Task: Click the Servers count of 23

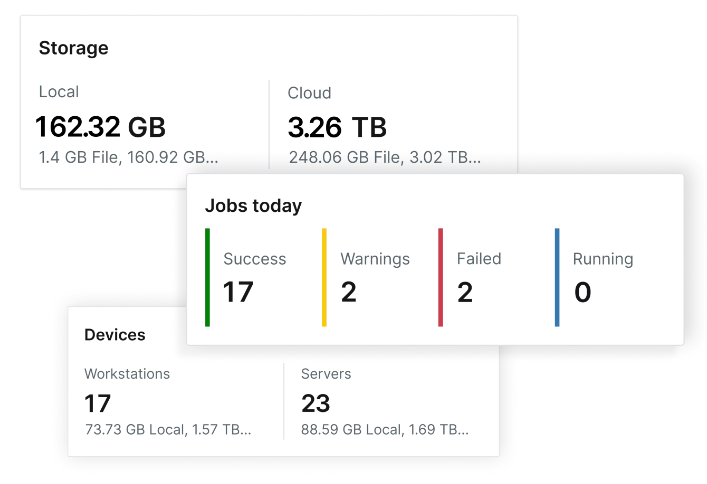Action: 316,403
